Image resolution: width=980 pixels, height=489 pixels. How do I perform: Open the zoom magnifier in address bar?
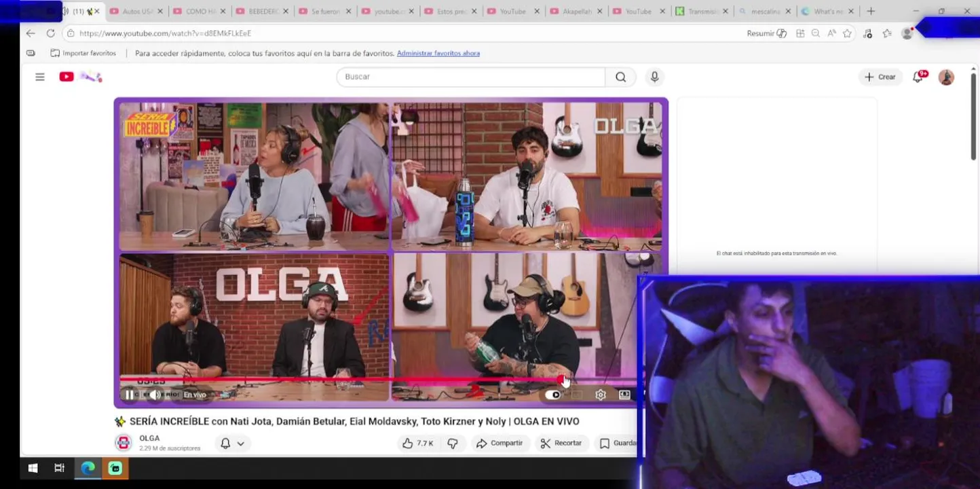click(816, 33)
